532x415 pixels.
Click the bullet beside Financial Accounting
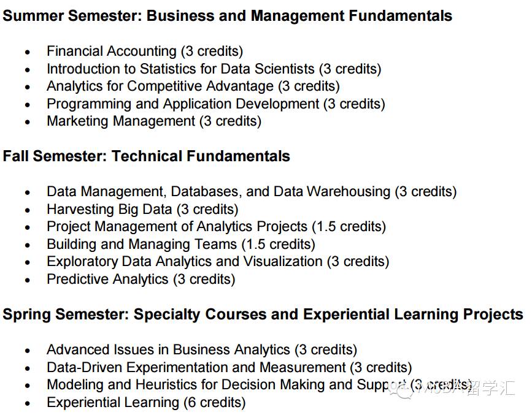coord(28,52)
